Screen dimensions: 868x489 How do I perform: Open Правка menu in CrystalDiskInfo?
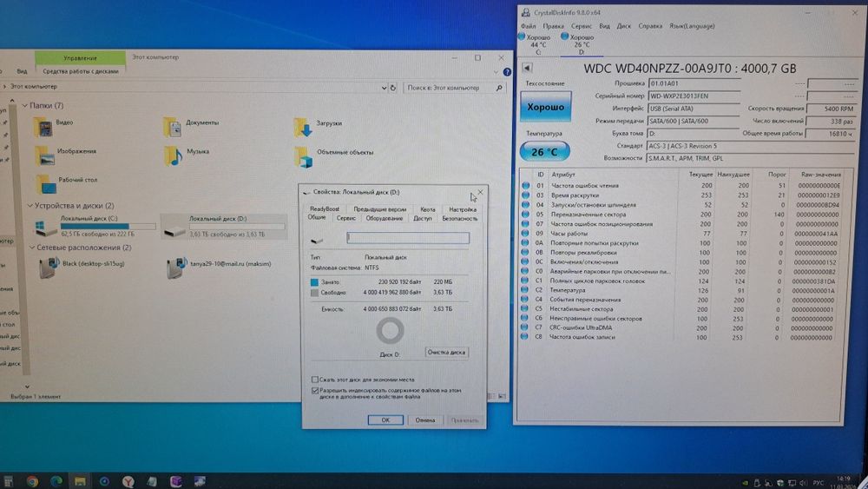coord(553,26)
